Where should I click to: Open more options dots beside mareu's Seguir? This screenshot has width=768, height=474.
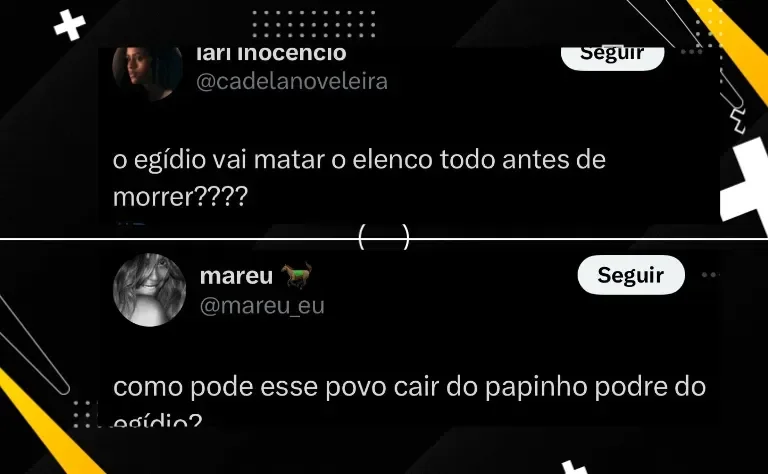point(710,275)
